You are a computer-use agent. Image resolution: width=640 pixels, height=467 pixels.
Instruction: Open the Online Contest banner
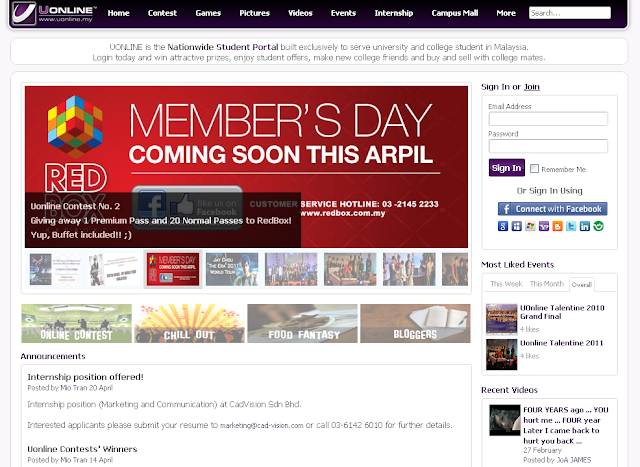pos(76,323)
